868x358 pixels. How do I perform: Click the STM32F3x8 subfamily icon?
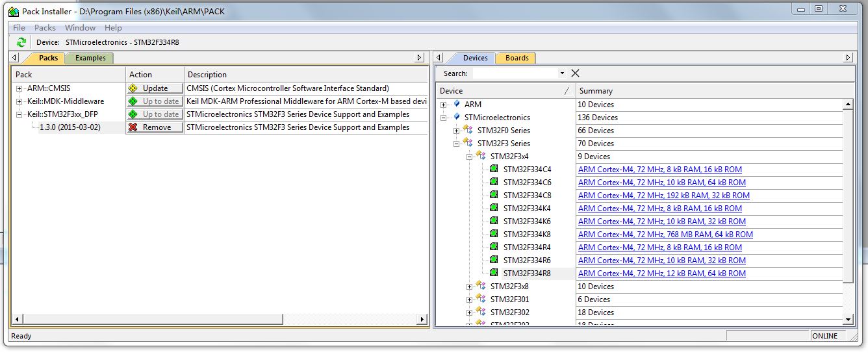click(481, 286)
